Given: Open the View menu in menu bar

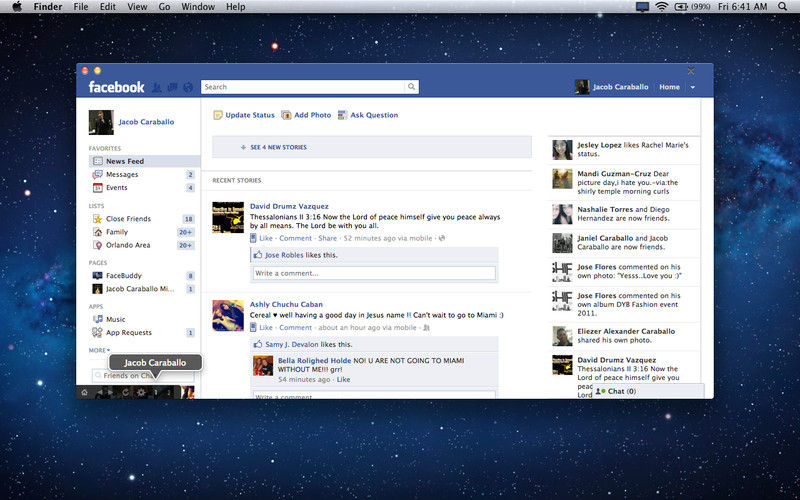Looking at the screenshot, I should pos(137,7).
